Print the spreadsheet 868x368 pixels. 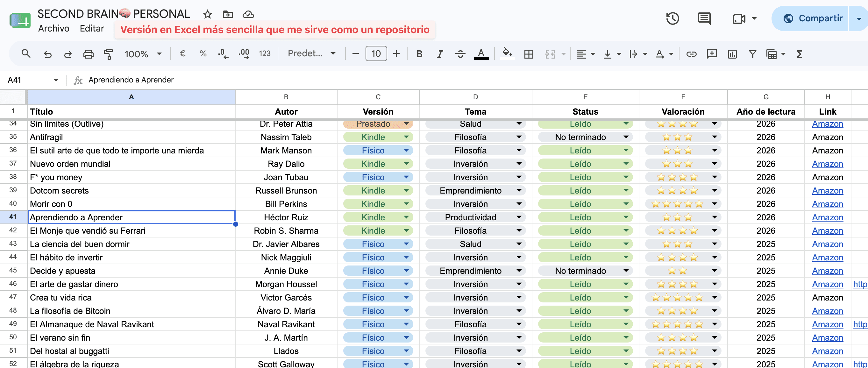(x=88, y=54)
